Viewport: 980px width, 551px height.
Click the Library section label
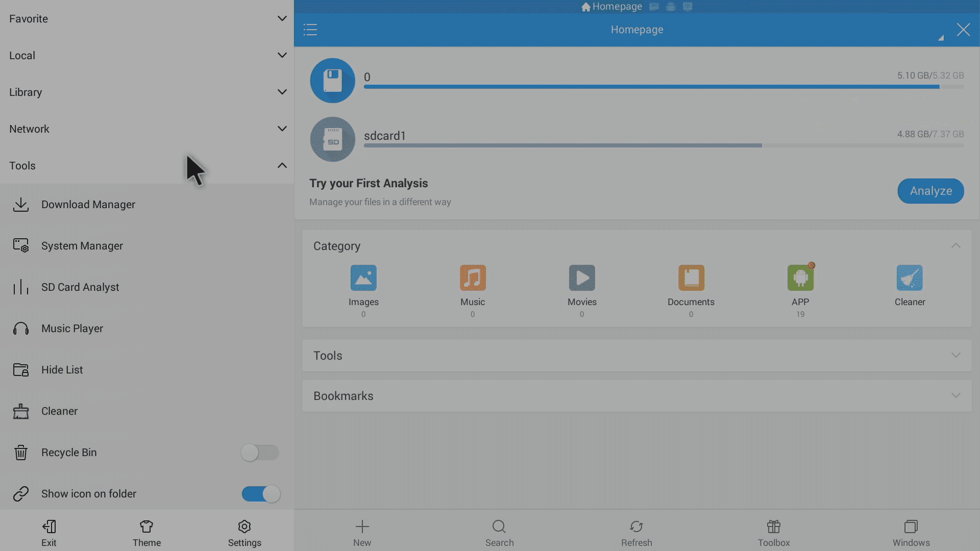[x=26, y=92]
